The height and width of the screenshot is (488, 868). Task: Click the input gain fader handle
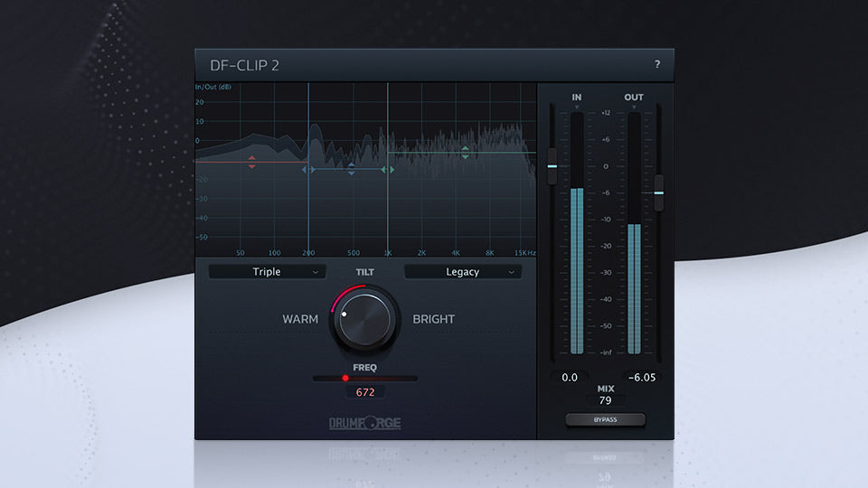(552, 167)
